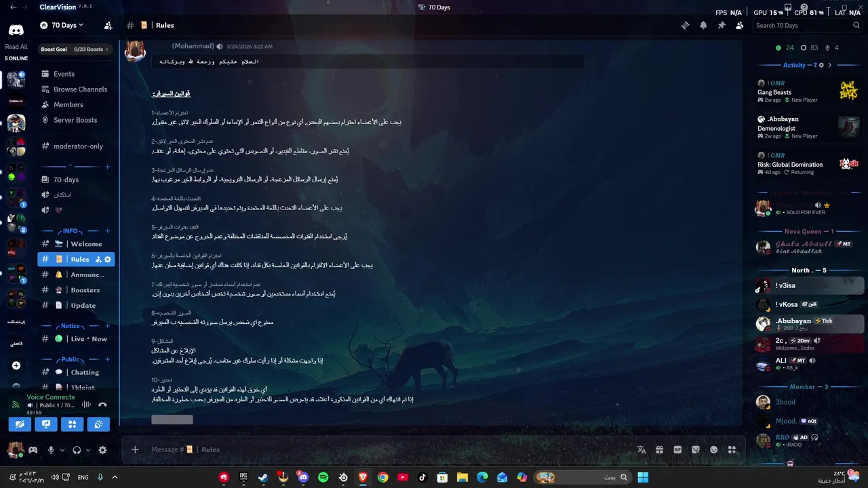Image resolution: width=868 pixels, height=488 pixels.
Task: Open the Live • Now channel
Action: pos(76,339)
